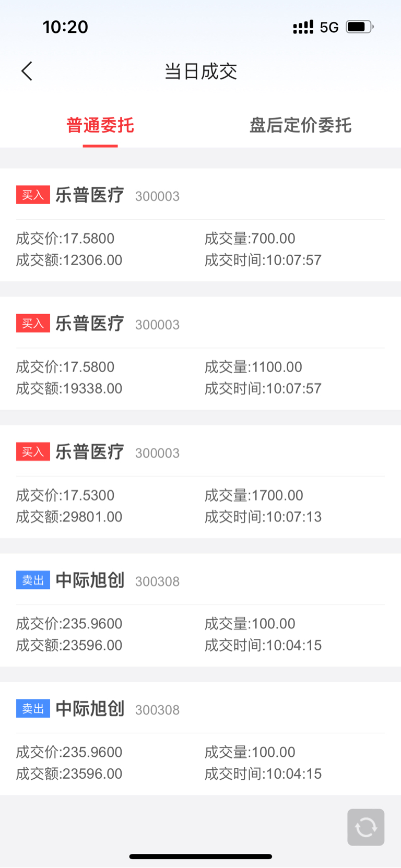The width and height of the screenshot is (401, 868).
Task: Open 乐普医疗 trade at price 17.5300
Action: click(200, 482)
